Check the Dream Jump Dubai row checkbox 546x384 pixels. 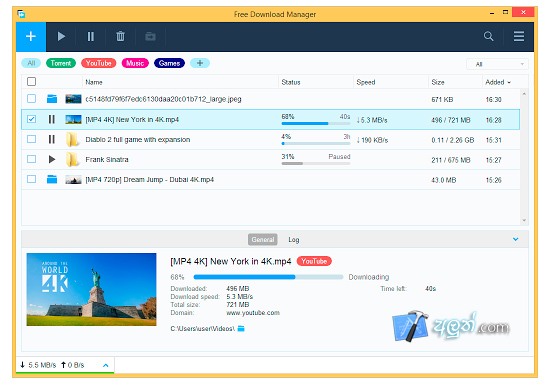pyautogui.click(x=31, y=179)
